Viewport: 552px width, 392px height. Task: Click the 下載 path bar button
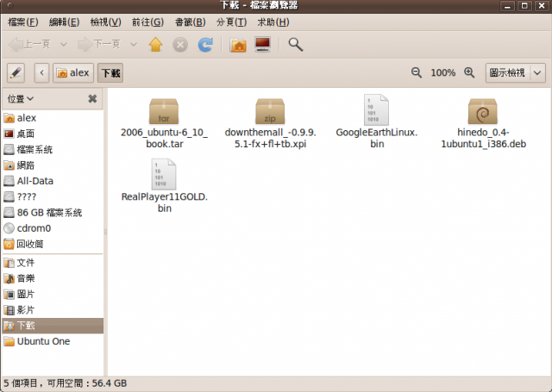tap(110, 72)
